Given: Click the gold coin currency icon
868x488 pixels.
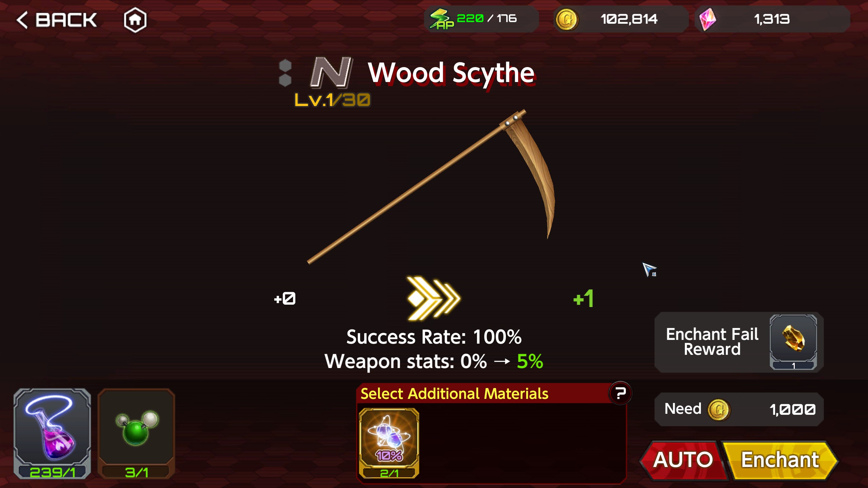Looking at the screenshot, I should pos(566,20).
